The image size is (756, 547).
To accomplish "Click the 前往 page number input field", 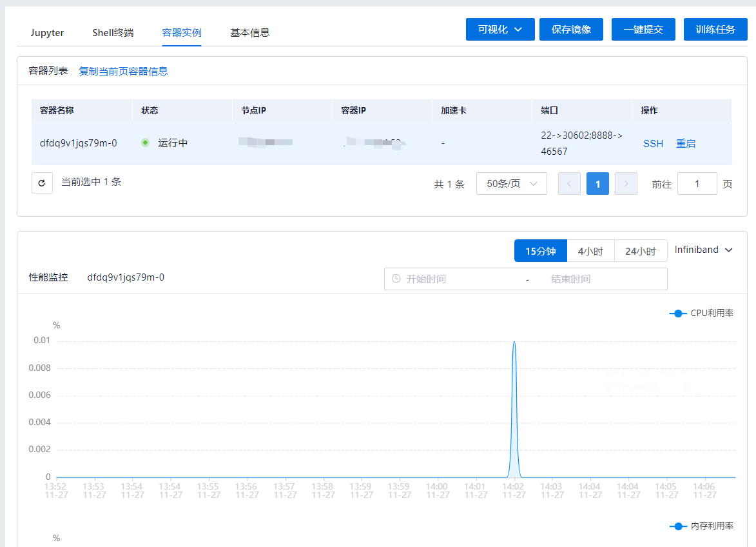I will [697, 184].
